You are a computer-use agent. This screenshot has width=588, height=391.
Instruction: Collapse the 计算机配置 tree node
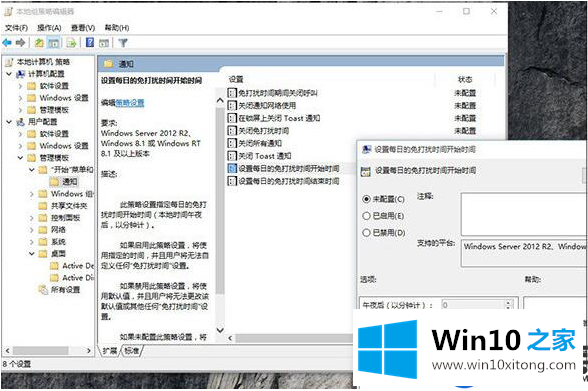[9, 74]
